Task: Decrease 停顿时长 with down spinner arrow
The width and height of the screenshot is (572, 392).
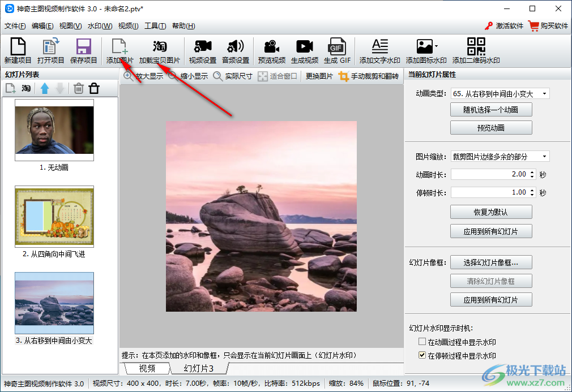Action: [x=532, y=195]
